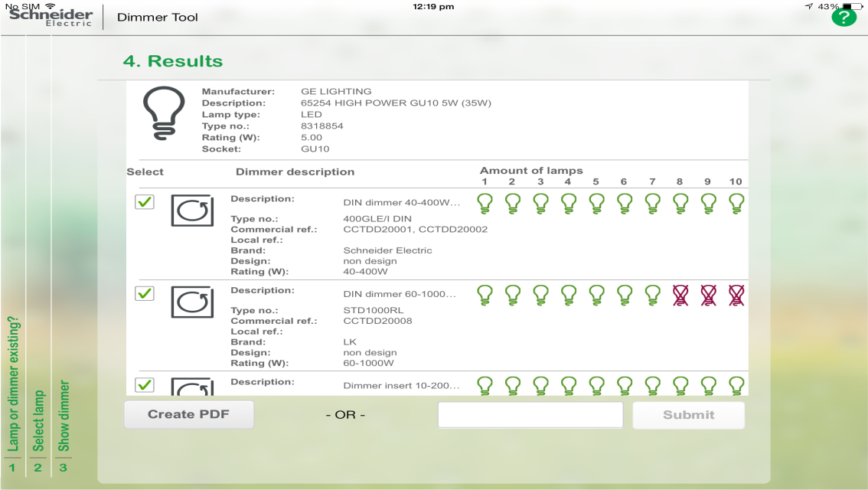Uncheck the DIN dimmer 40-400W checkbox
This screenshot has width=868, height=490.
145,202
